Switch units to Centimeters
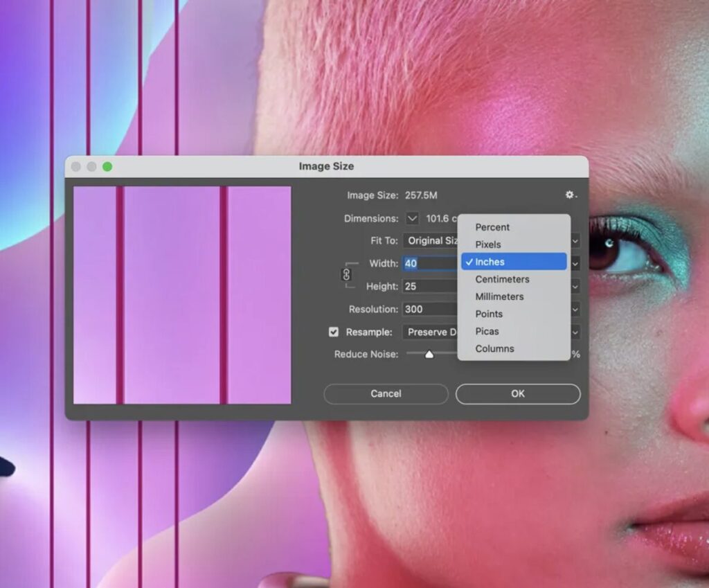The width and height of the screenshot is (709, 588). pos(502,279)
